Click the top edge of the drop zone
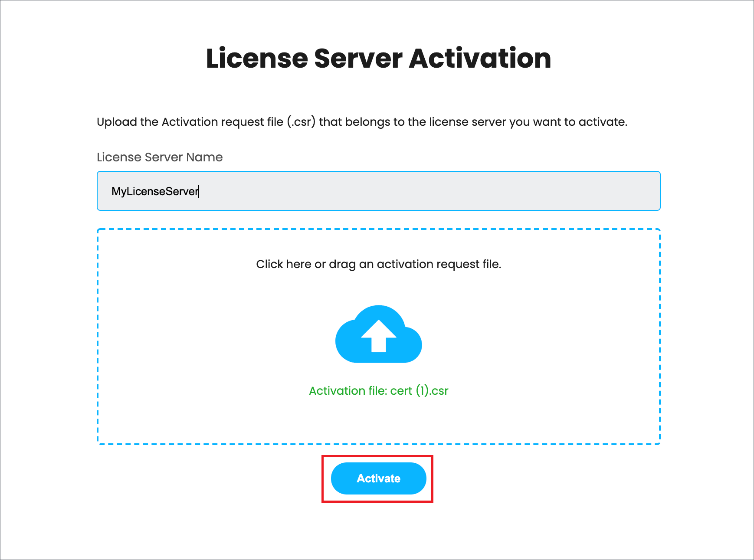 378,229
